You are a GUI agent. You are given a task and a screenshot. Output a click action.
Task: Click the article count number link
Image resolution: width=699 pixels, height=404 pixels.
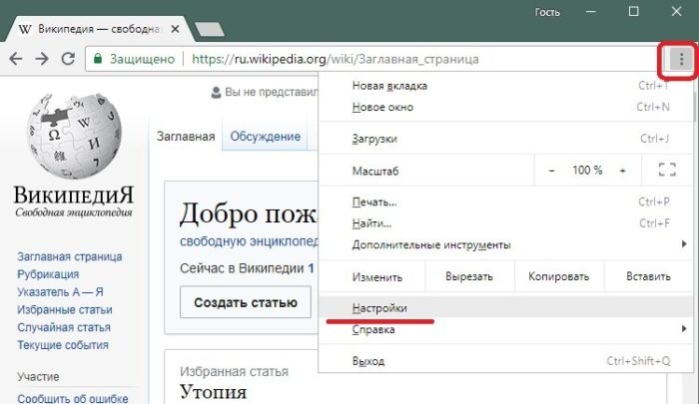coord(311,268)
